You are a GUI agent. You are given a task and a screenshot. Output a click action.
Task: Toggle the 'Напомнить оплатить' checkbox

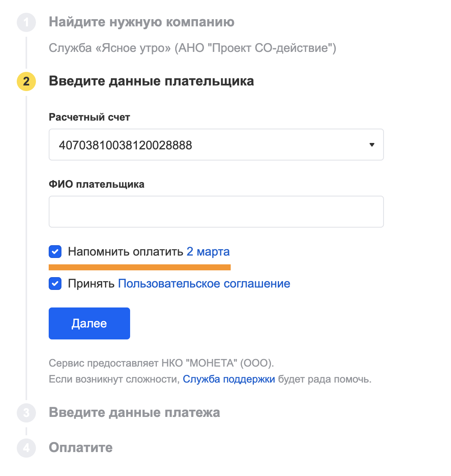[x=55, y=252]
